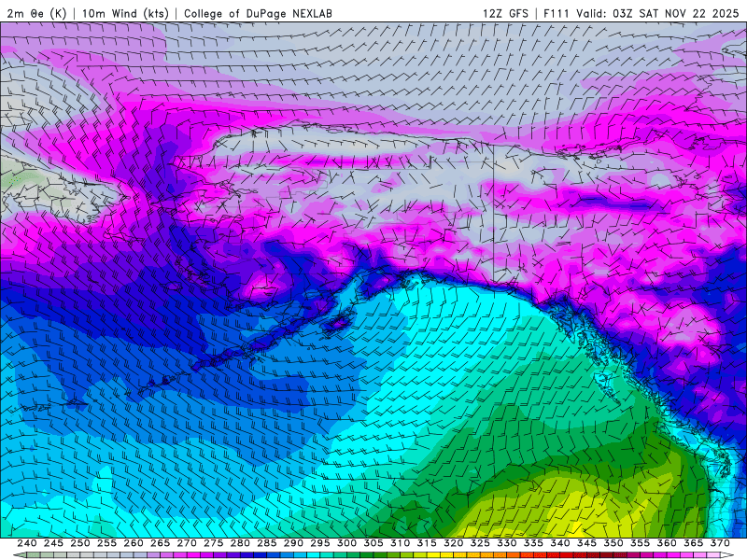747x560 pixels.
Task: Click the 365 value on color scale
Action: pyautogui.click(x=694, y=543)
